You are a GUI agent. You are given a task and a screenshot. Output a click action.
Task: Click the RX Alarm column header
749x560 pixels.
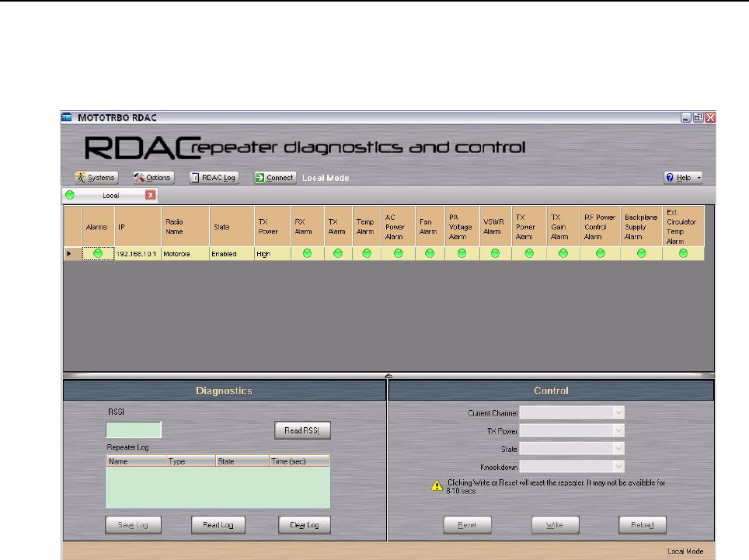[x=307, y=226]
